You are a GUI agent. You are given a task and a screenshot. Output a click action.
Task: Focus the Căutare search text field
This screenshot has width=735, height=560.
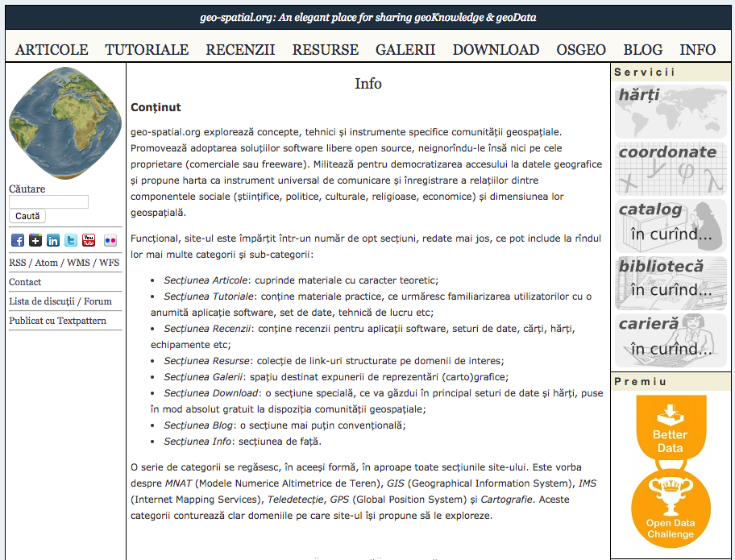(x=48, y=202)
